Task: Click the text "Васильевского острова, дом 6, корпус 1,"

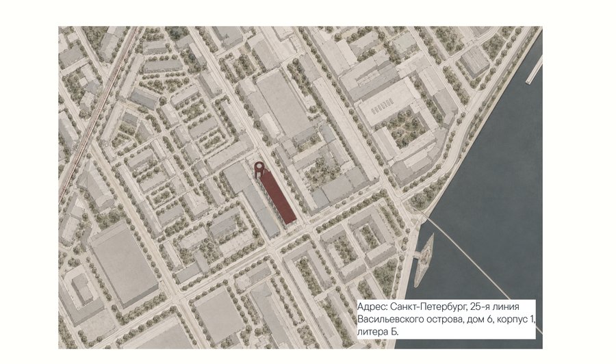Action: [x=446, y=320]
